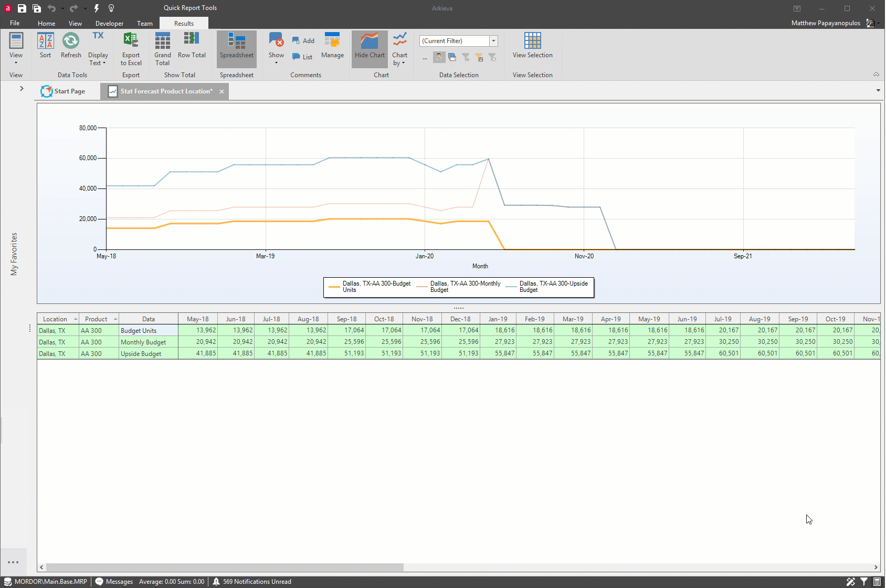This screenshot has height=588, width=886.
Task: Open the Manage comments tool
Action: click(x=332, y=45)
